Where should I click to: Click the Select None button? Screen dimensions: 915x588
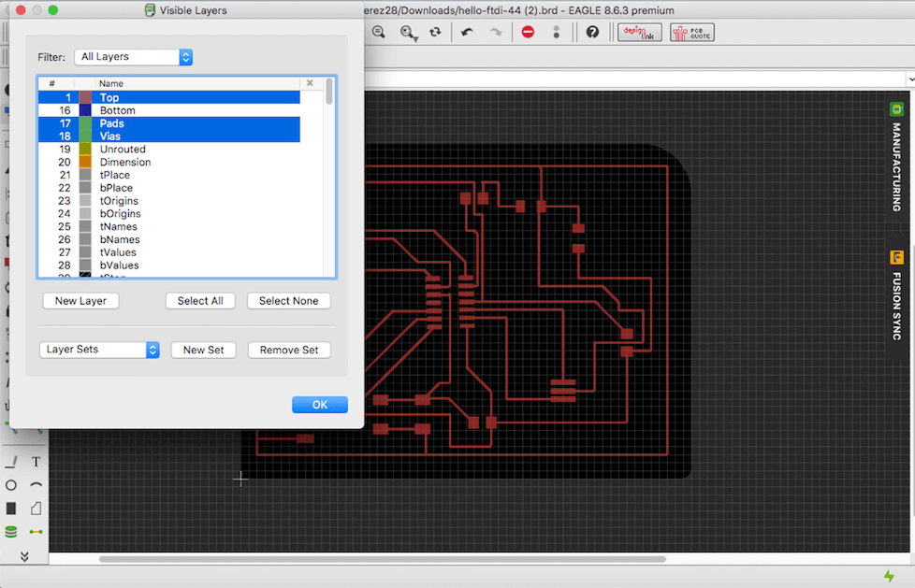(288, 301)
